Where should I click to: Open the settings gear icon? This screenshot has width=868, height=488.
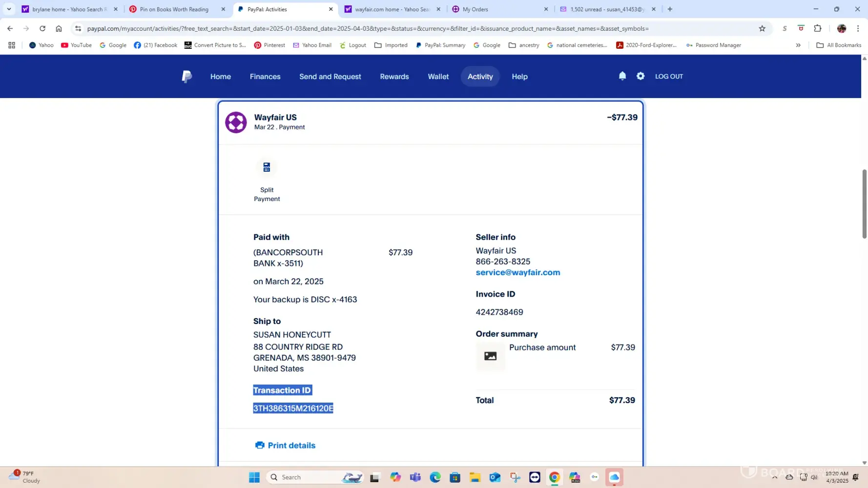[x=641, y=76]
